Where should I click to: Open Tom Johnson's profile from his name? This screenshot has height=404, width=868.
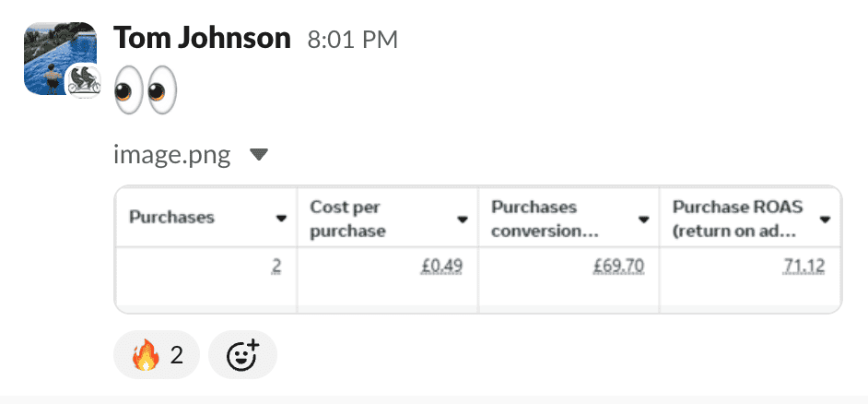201,38
